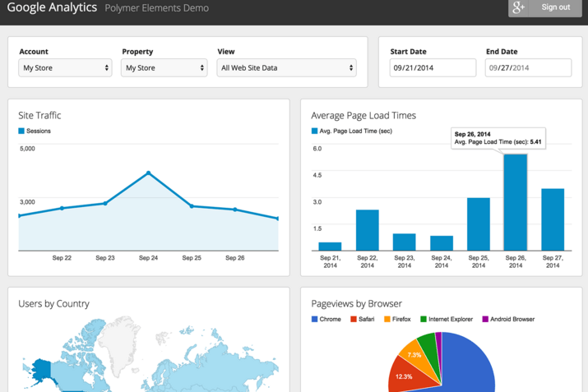Click the green Internet Explorer pie slice
The image size is (588, 392).
tap(429, 347)
